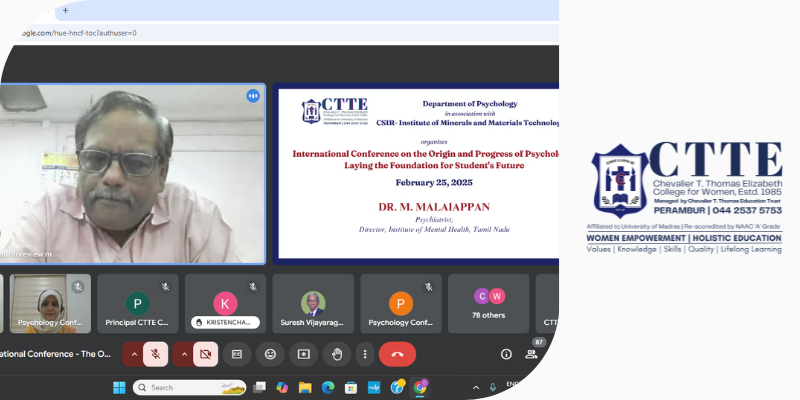Select the KRISTENCHA participant tile
Image resolution: width=800 pixels, height=400 pixels.
point(226,304)
